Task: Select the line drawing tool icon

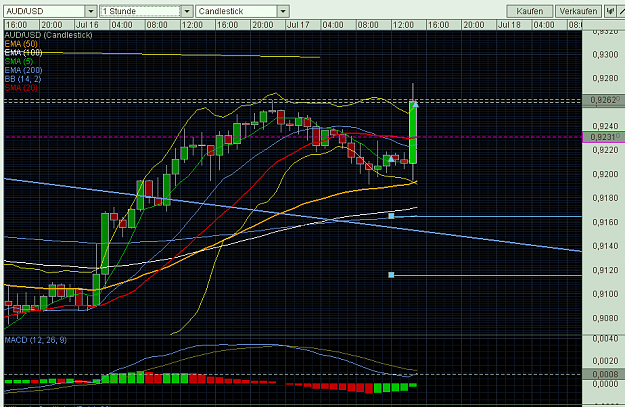Action: point(621,11)
